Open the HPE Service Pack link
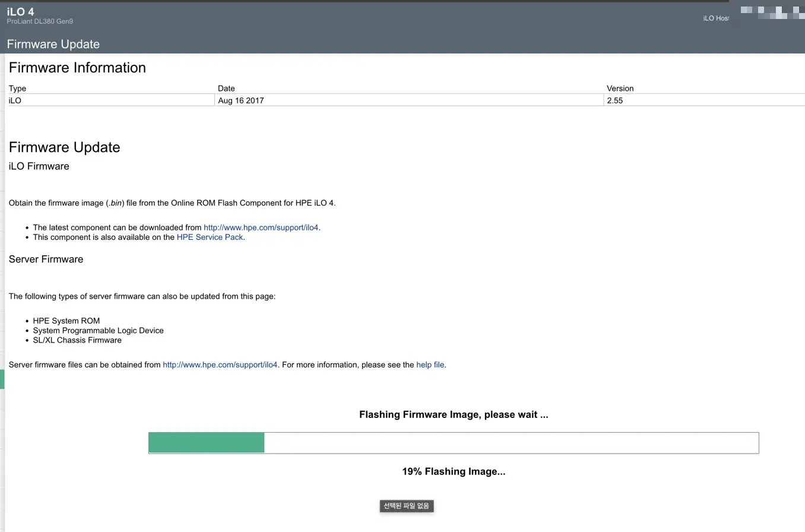805x532 pixels. pos(210,237)
